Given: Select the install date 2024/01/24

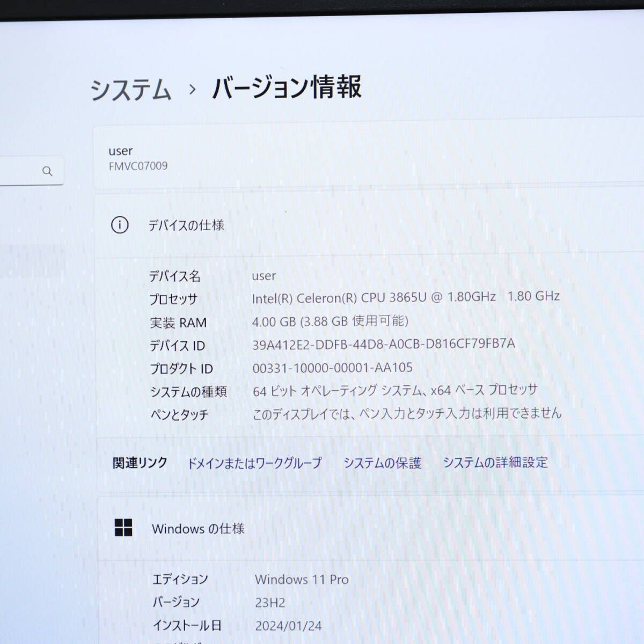Looking at the screenshot, I should click(x=288, y=626).
